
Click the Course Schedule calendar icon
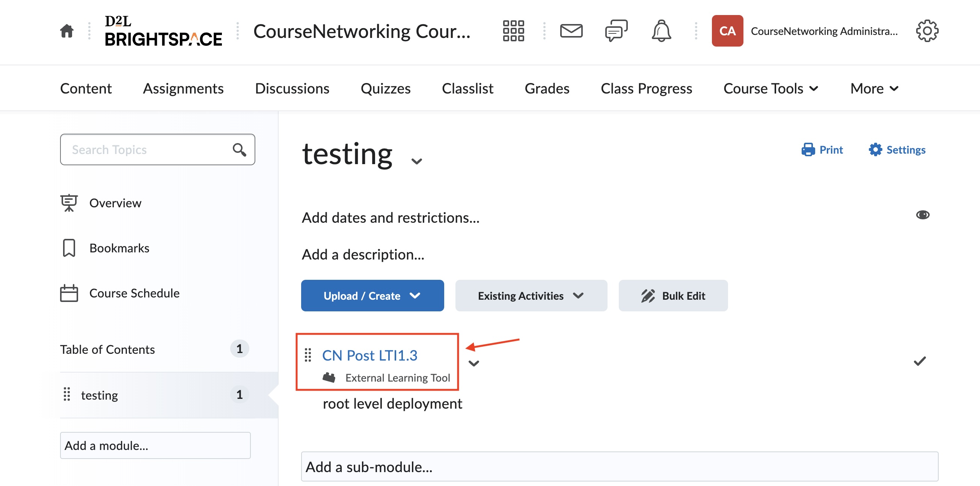(x=69, y=293)
